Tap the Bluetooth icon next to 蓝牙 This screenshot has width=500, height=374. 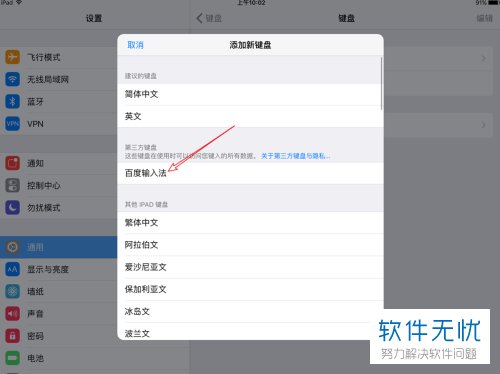point(12,101)
